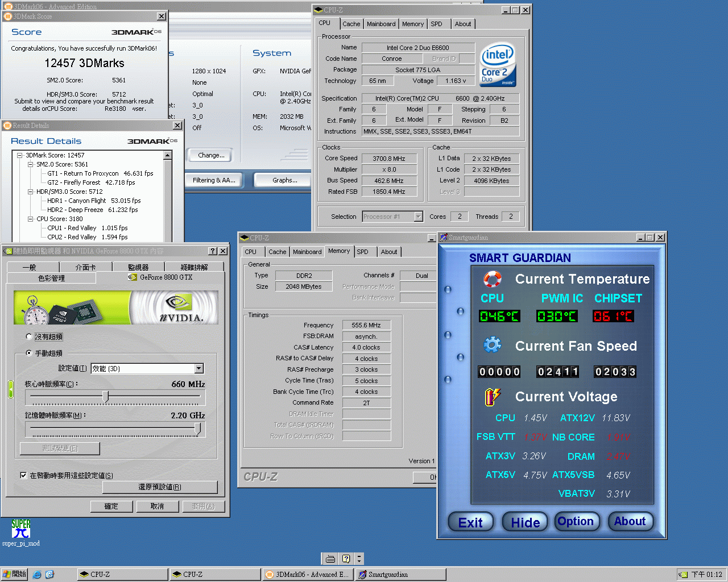Open the 色彩管理 tab in NVIDIA dialog

point(52,278)
